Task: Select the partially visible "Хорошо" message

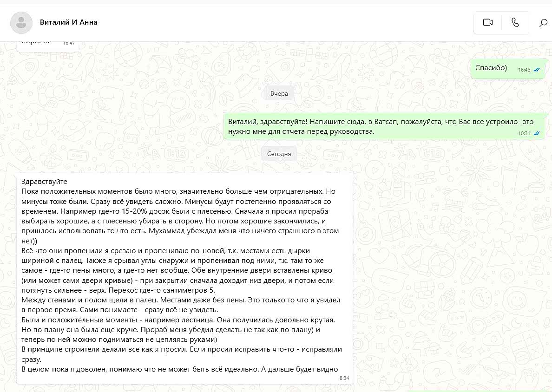Action: (35, 42)
